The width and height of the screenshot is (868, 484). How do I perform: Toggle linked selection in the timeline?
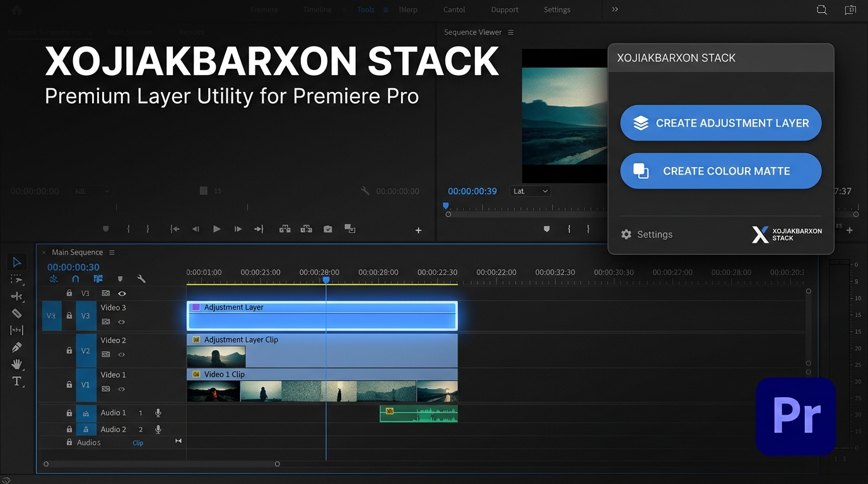point(98,279)
